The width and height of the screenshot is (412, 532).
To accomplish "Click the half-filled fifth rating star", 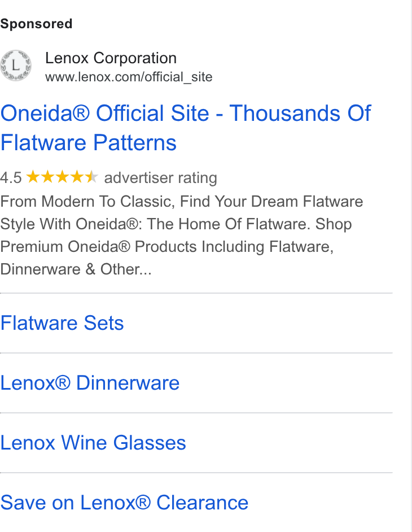I will (91, 177).
